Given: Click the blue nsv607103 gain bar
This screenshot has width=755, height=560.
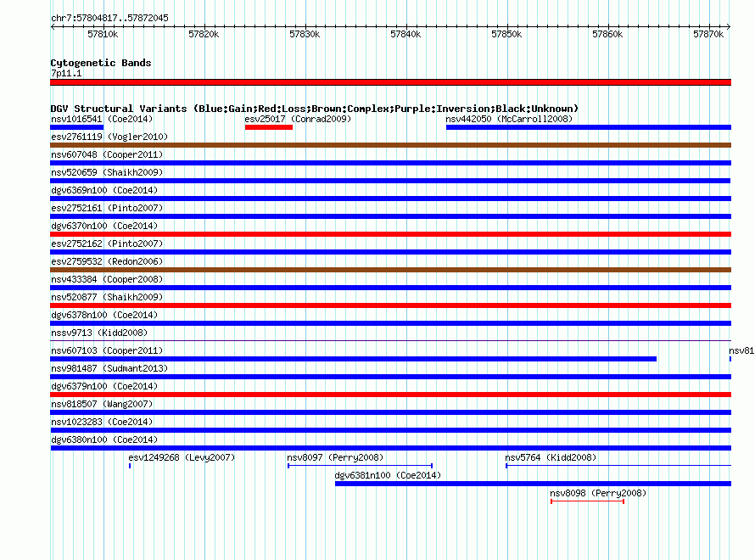Looking at the screenshot, I should pyautogui.click(x=354, y=359).
